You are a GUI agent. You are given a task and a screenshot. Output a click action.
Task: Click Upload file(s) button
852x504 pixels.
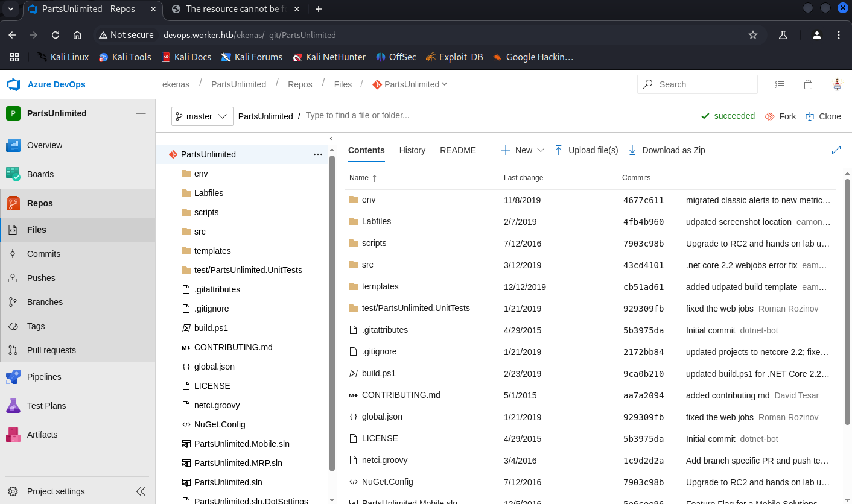[x=587, y=150]
